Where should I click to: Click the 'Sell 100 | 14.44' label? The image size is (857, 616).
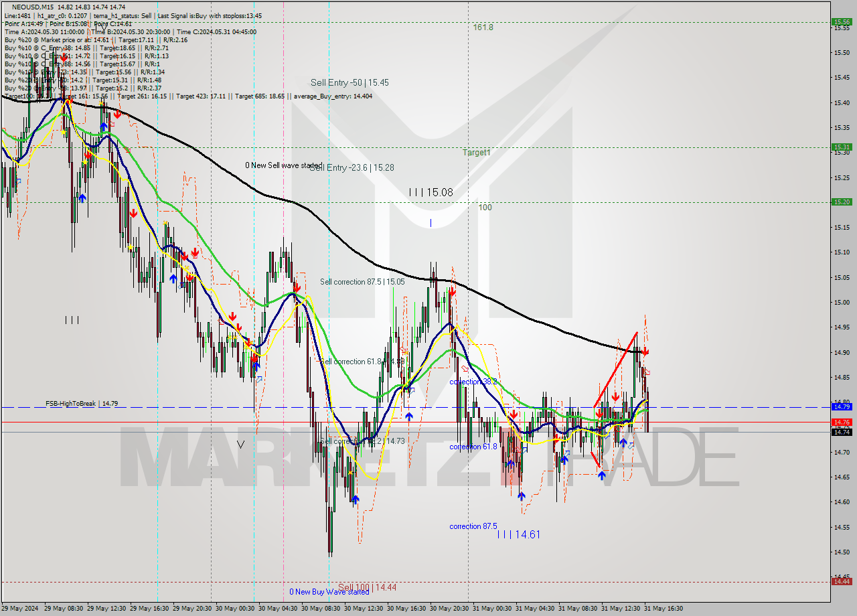pos(367,587)
